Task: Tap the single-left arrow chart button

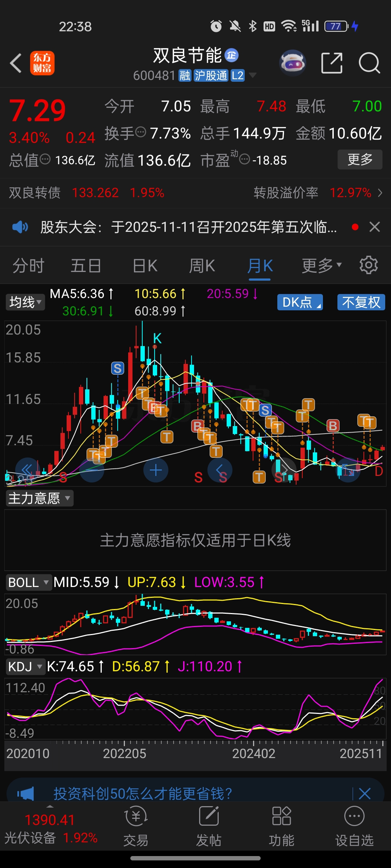Action: click(220, 470)
